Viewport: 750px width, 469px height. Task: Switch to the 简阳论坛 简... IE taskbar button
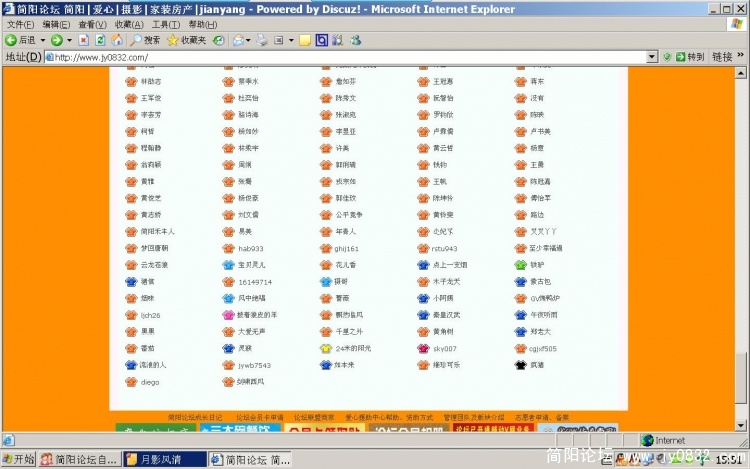251,459
